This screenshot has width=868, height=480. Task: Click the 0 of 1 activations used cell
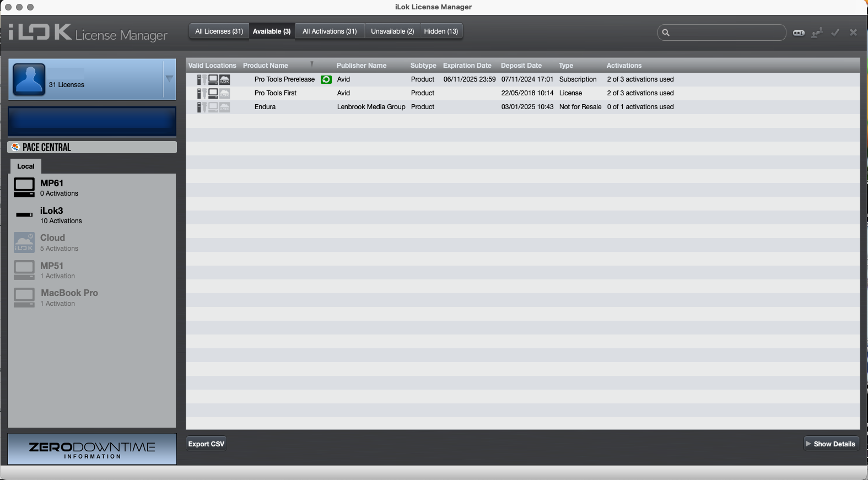click(640, 107)
